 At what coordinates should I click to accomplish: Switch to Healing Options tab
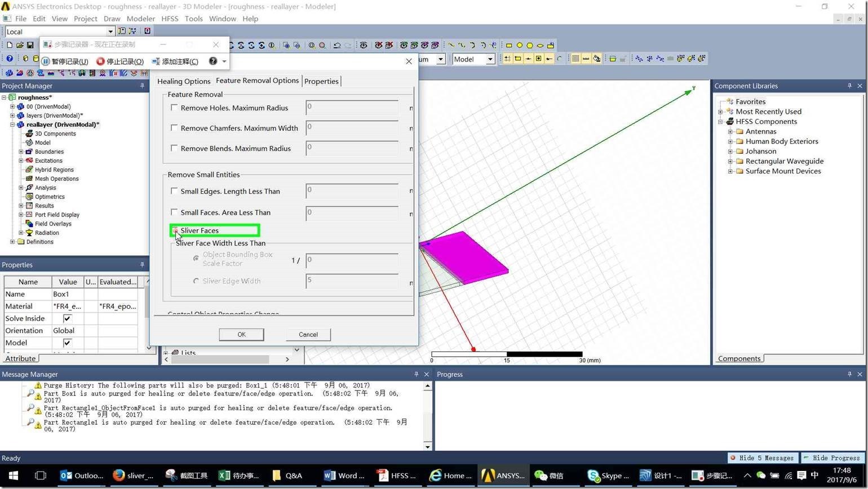click(x=184, y=81)
